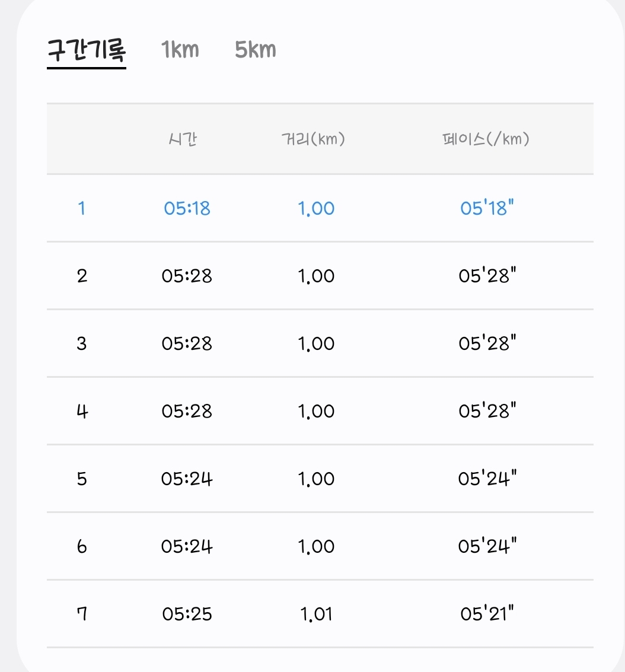This screenshot has height=672, width=625.
Task: Click lap 3 pace value
Action: pos(487,343)
